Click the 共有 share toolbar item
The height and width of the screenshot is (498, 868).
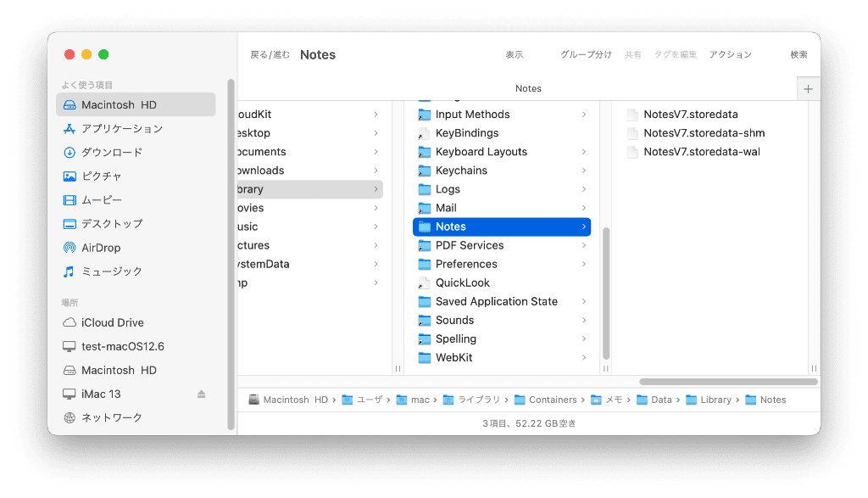coord(632,54)
